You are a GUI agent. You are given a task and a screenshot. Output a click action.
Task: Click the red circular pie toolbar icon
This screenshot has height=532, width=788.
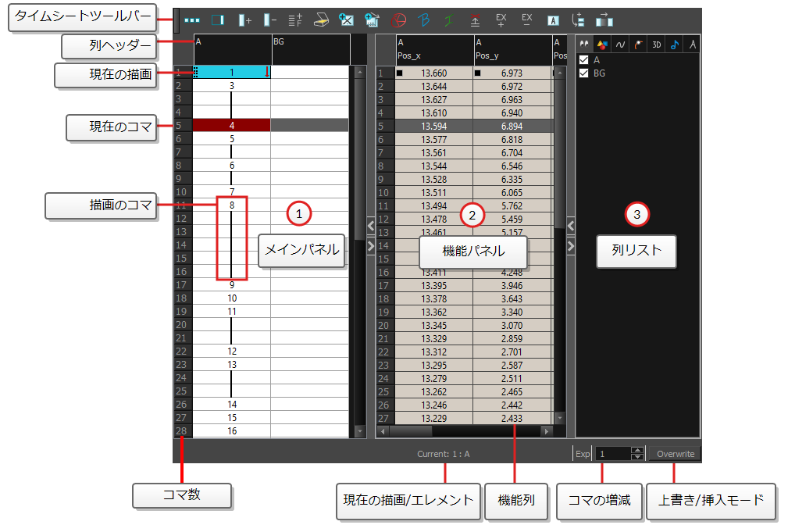(x=398, y=20)
